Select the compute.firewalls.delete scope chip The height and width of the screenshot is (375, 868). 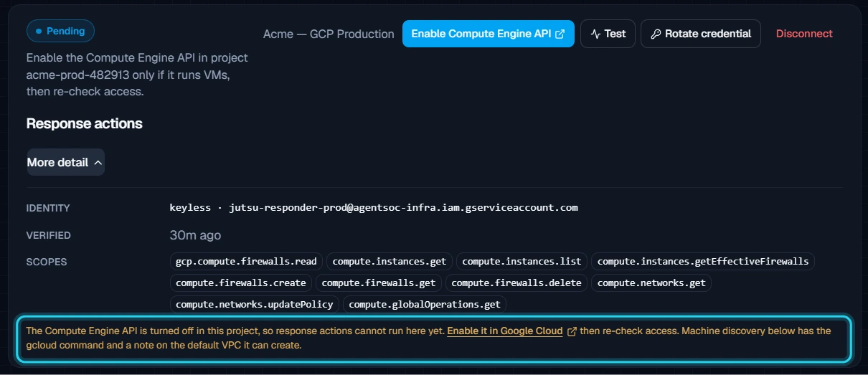(x=516, y=283)
